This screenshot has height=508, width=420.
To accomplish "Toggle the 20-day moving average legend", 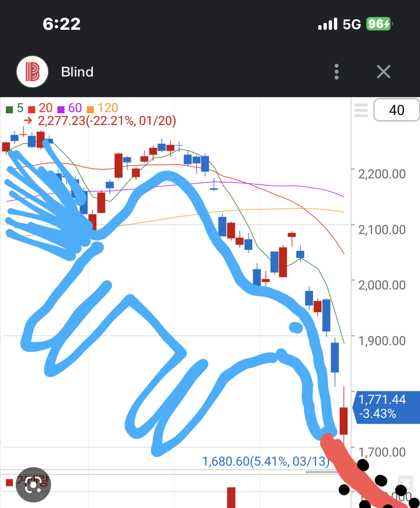I will point(40,108).
